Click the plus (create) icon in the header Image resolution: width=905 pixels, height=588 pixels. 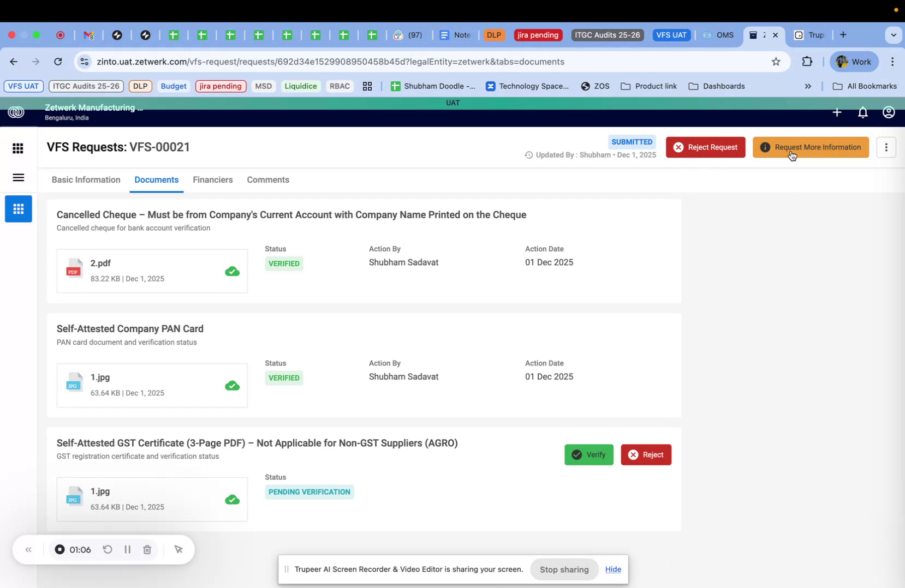pyautogui.click(x=837, y=112)
